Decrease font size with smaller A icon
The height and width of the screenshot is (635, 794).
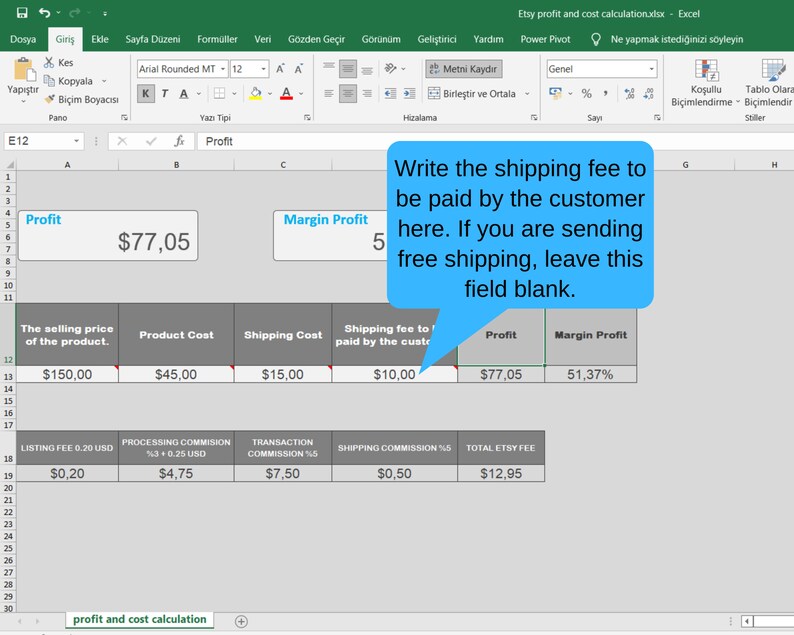pyautogui.click(x=299, y=69)
